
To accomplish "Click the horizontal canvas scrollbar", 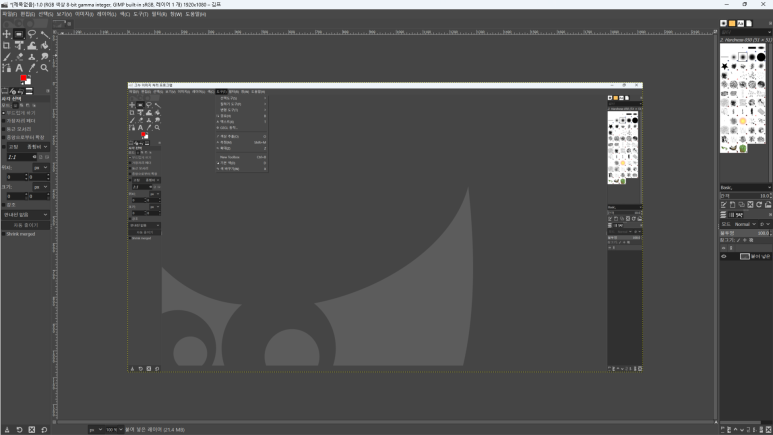I will click(x=385, y=422).
